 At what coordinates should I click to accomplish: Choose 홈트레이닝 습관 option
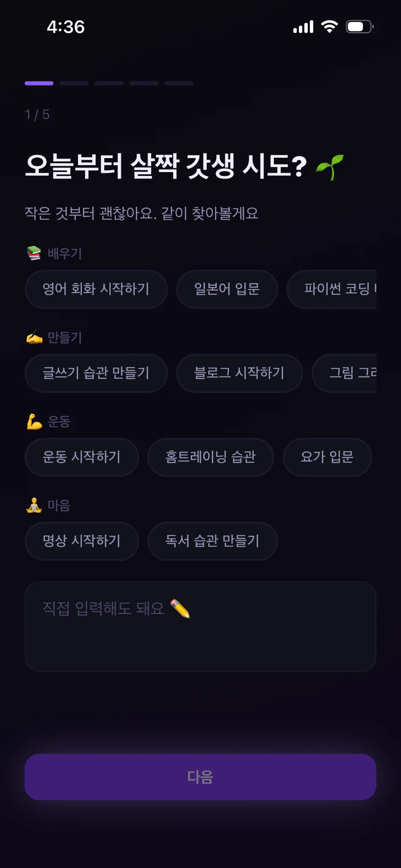click(x=211, y=457)
